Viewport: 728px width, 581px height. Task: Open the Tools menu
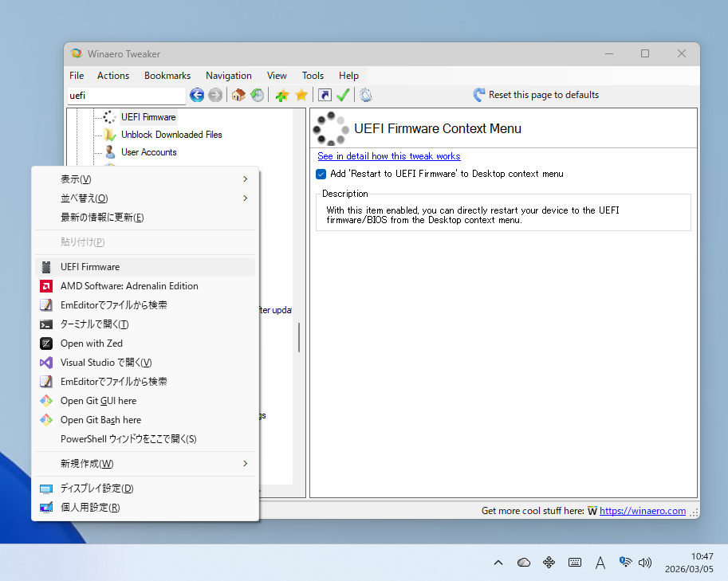(312, 75)
